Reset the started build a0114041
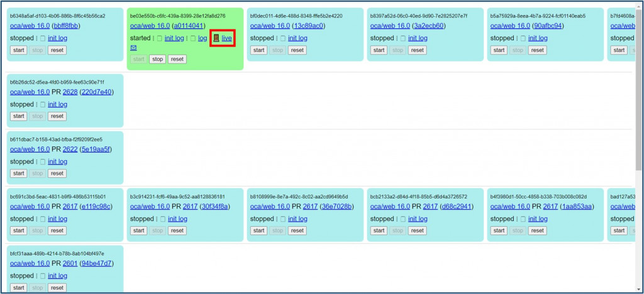 [x=177, y=59]
